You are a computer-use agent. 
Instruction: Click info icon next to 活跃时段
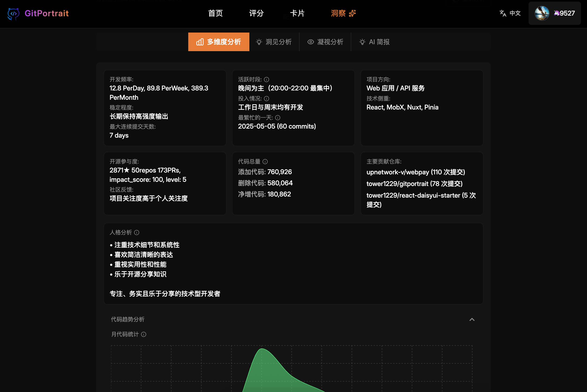point(267,80)
